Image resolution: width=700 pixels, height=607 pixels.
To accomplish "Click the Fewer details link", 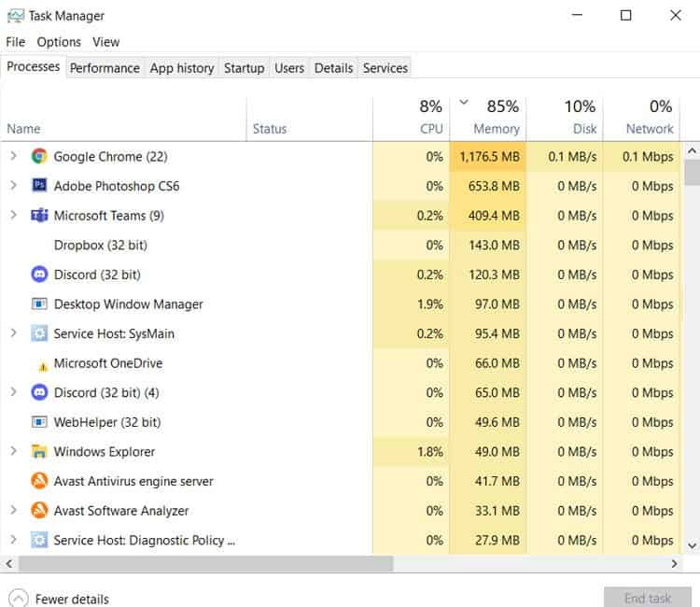I will [72, 599].
